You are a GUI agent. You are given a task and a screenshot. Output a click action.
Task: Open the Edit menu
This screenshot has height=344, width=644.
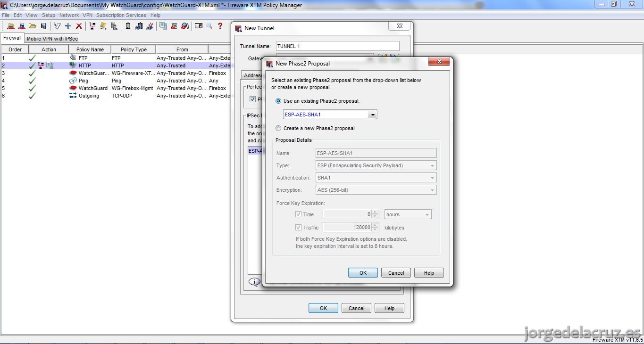point(17,15)
